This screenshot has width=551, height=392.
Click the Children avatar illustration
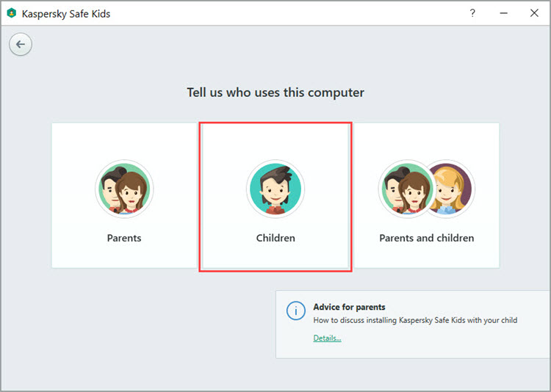[x=275, y=189]
